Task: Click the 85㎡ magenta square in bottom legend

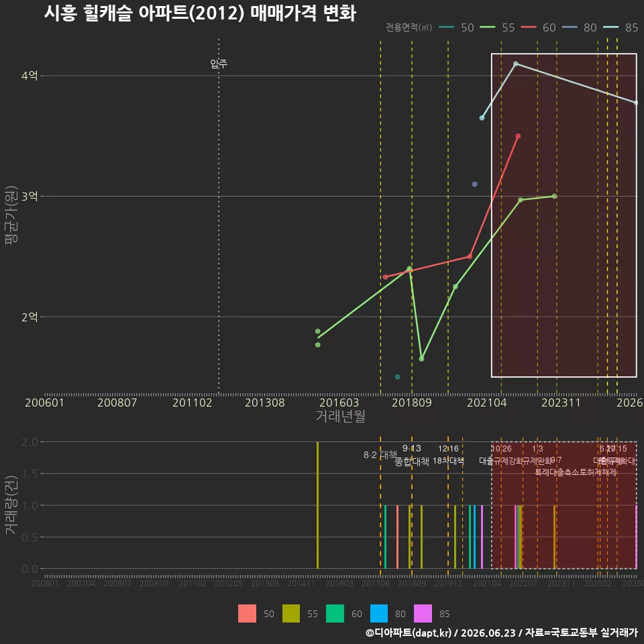Action: click(423, 613)
